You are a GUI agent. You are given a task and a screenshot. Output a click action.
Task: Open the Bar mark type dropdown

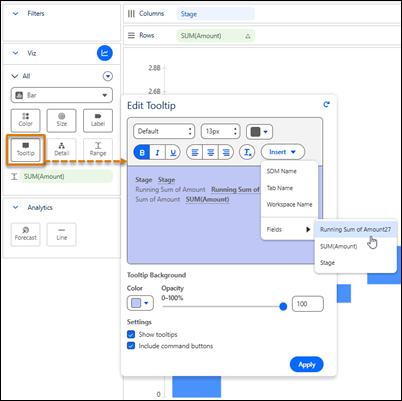tap(62, 95)
